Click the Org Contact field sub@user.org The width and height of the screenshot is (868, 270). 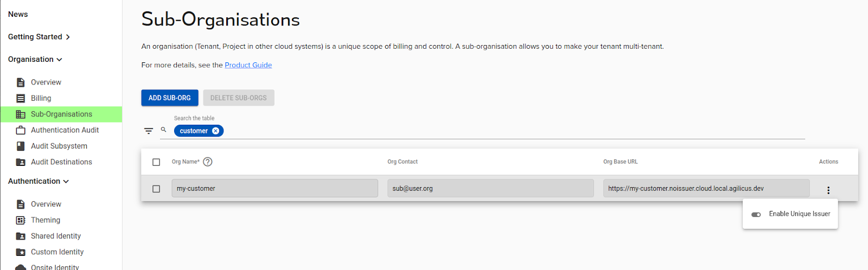[490, 189]
